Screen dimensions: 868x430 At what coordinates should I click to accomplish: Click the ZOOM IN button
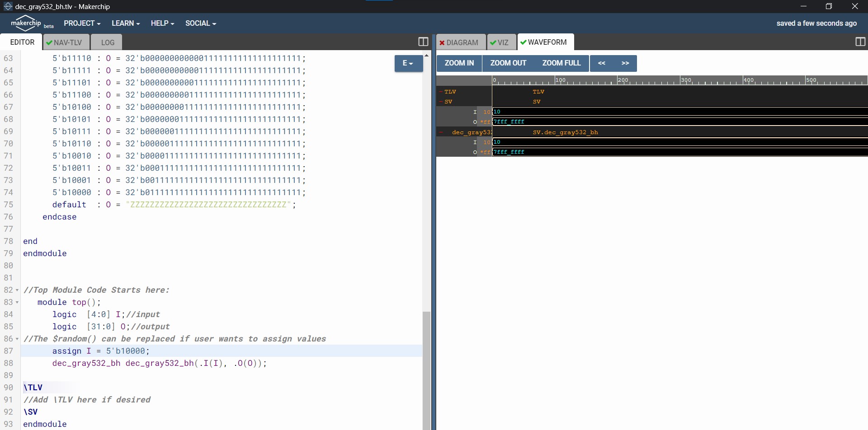[459, 63]
